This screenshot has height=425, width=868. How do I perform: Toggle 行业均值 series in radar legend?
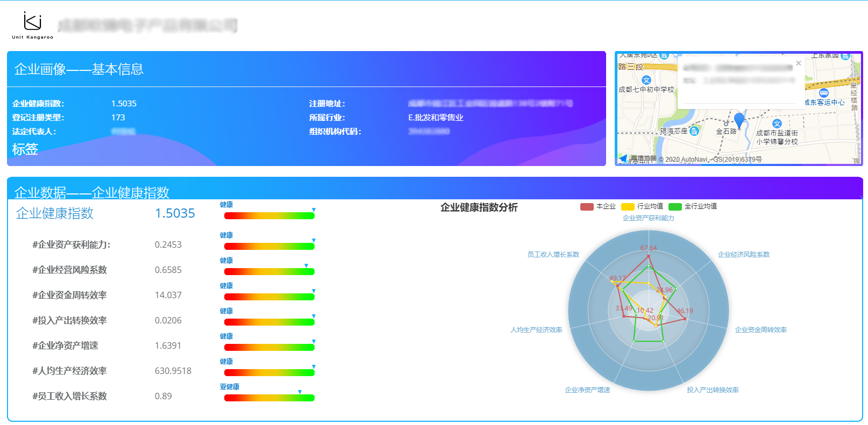pyautogui.click(x=642, y=206)
